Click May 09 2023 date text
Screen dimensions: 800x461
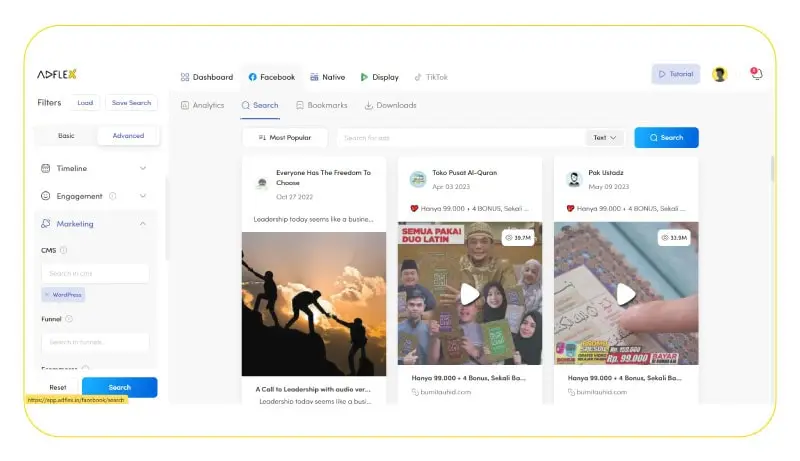pos(609,187)
